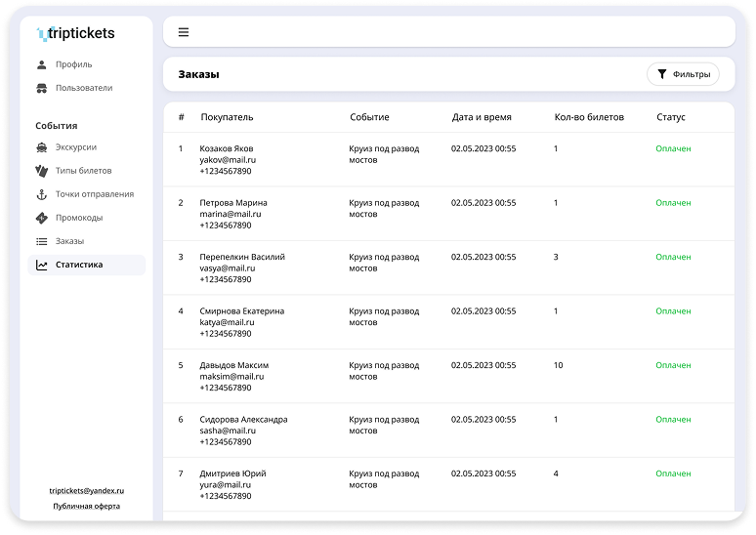
Task: Click the Статистика chart icon
Action: [x=42, y=265]
